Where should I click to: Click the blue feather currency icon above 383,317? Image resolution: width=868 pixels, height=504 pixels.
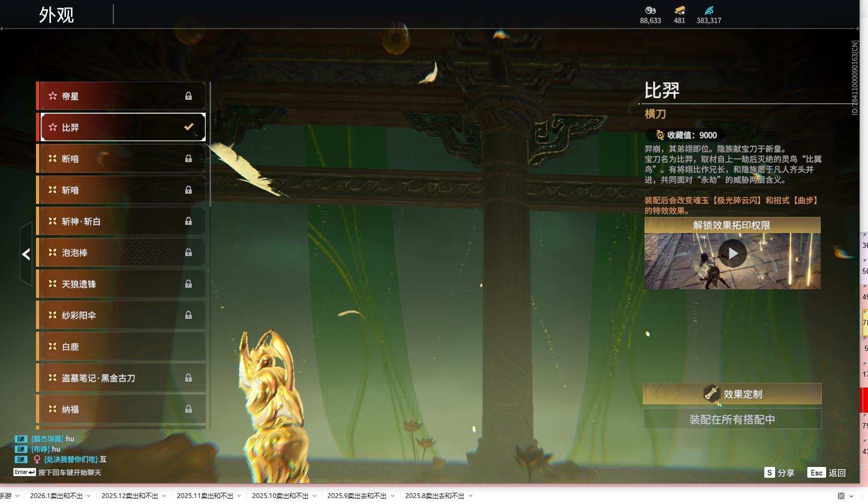point(709,10)
